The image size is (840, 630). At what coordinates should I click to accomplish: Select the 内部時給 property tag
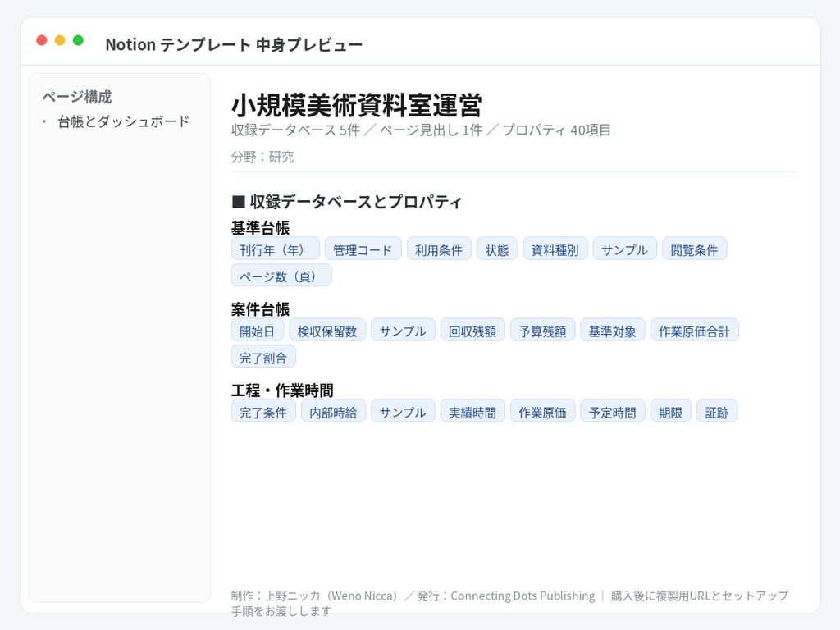pos(333,412)
